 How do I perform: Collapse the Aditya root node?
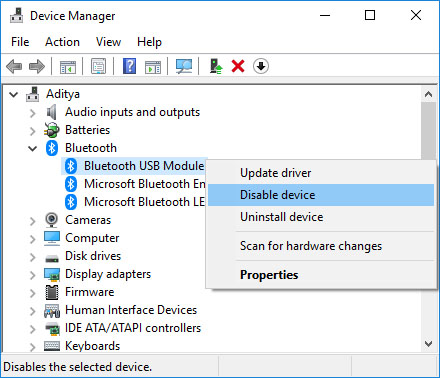point(14,95)
